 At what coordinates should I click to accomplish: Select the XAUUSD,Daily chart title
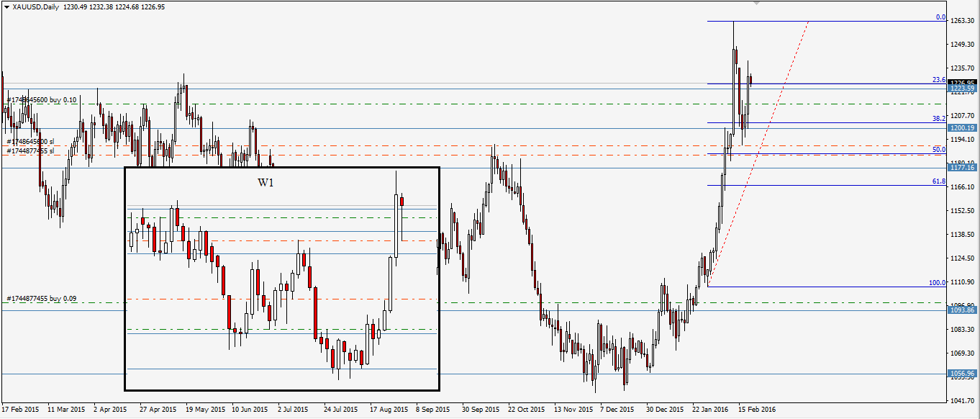(x=35, y=6)
